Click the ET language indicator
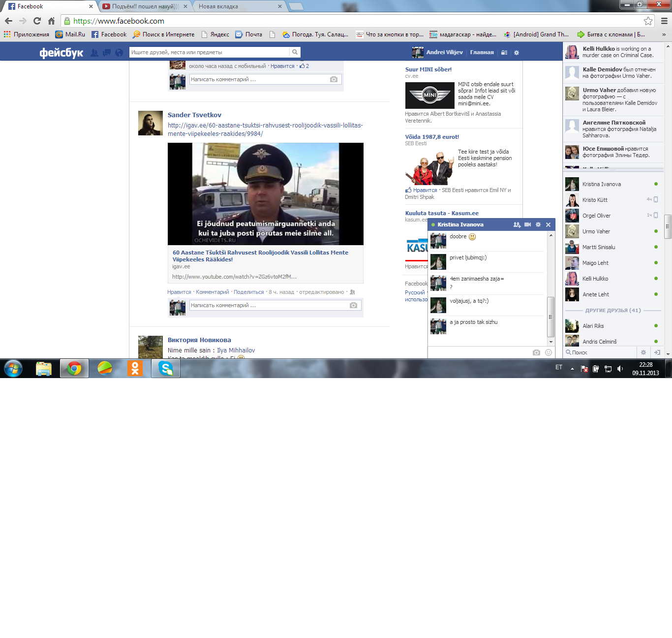This screenshot has width=672, height=638. pyautogui.click(x=559, y=367)
